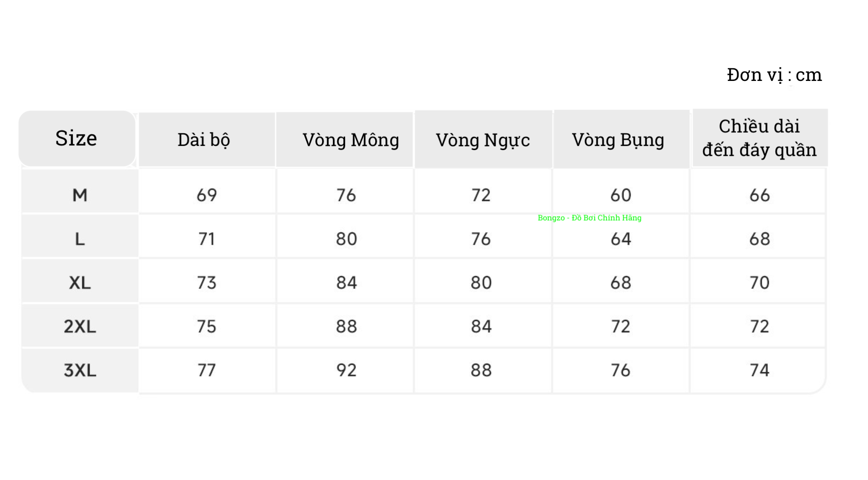868x480 pixels.
Task: Select Chiều dài đến đáy quần header
Action: pos(759,138)
